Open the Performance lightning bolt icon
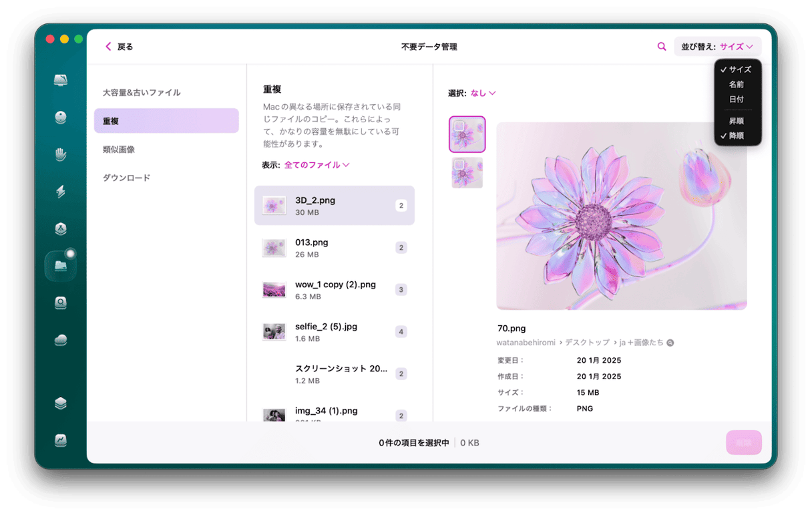The height and width of the screenshot is (515, 812). (61, 192)
